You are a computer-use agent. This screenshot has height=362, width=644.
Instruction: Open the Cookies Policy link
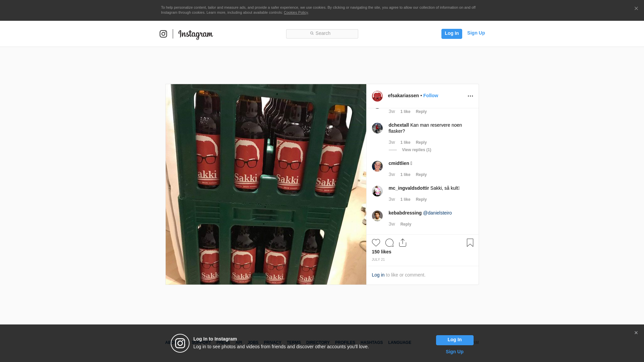[296, 12]
